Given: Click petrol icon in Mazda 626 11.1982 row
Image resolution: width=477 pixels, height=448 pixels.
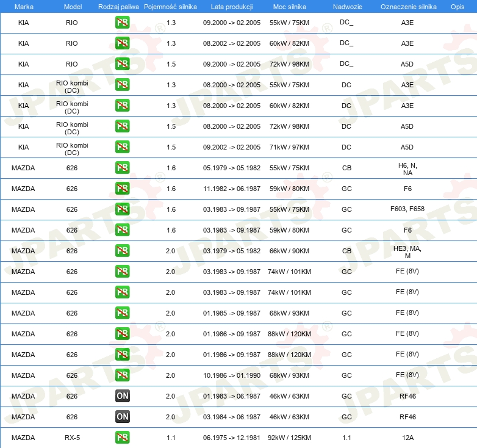Looking at the screenshot, I should 122,189.
